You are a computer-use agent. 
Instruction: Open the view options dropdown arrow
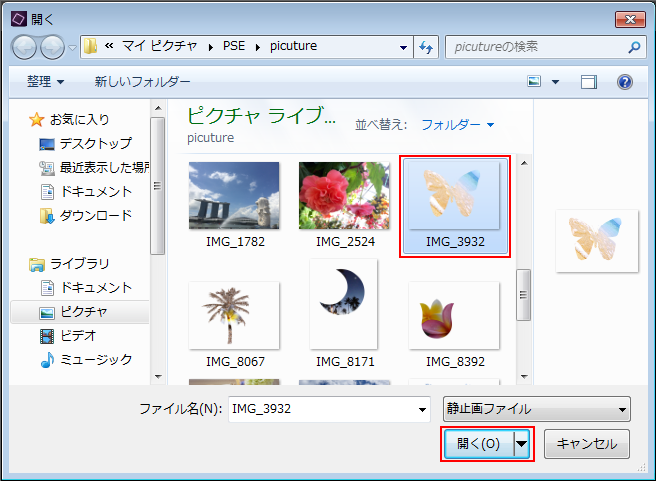click(x=555, y=82)
